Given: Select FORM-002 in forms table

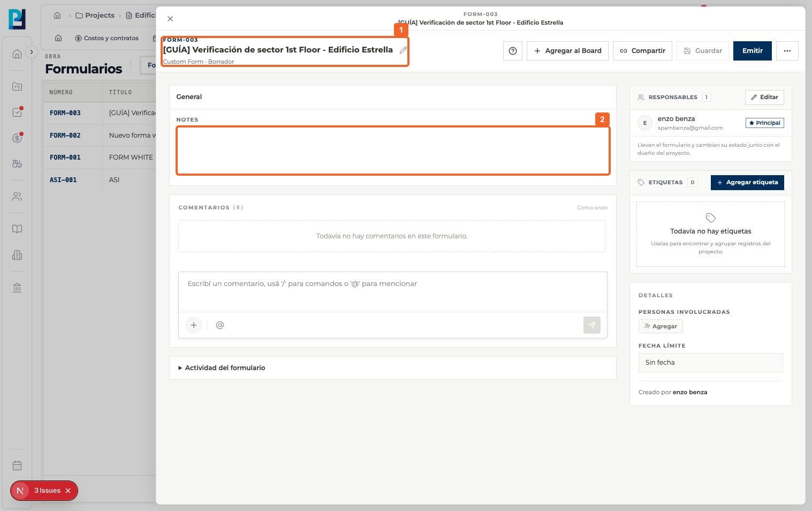Looking at the screenshot, I should [65, 136].
